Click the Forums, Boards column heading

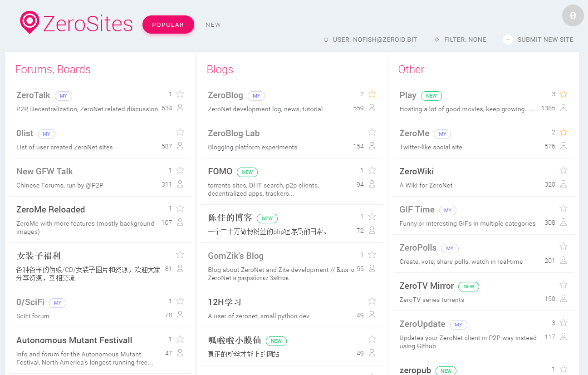pos(53,69)
